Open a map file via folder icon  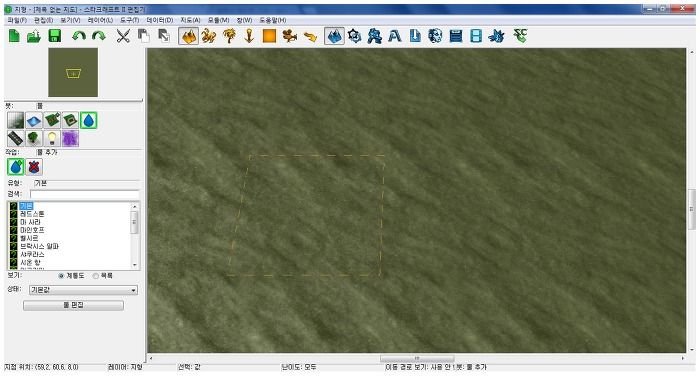tap(34, 36)
